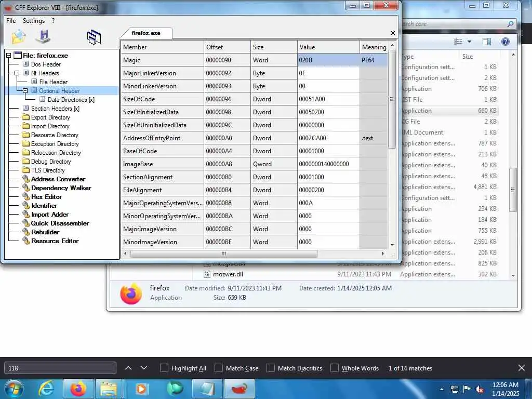Open the Export Directory folder

50,117
